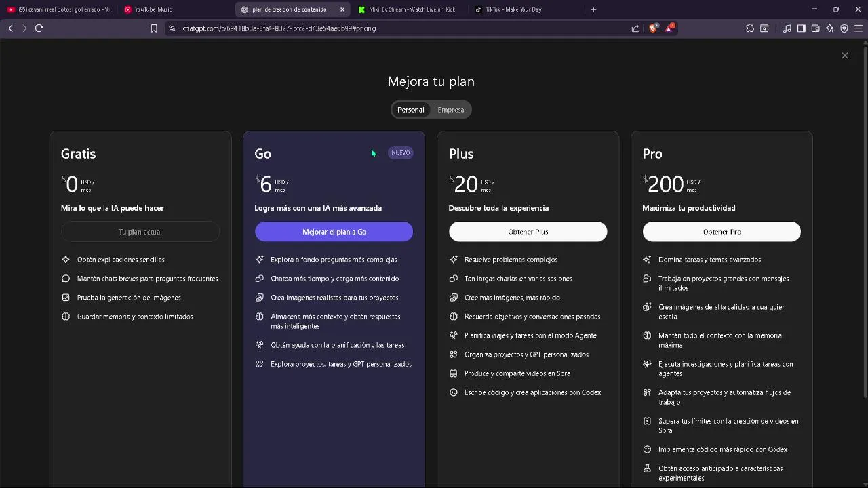Screen dimensions: 868x488
Task: Click the 'Go' plan title
Action: pos(262,154)
